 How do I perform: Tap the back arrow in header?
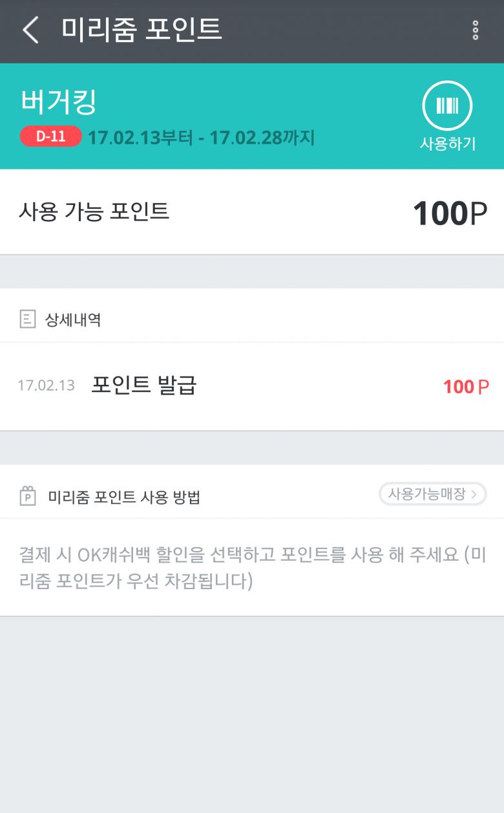[x=30, y=30]
